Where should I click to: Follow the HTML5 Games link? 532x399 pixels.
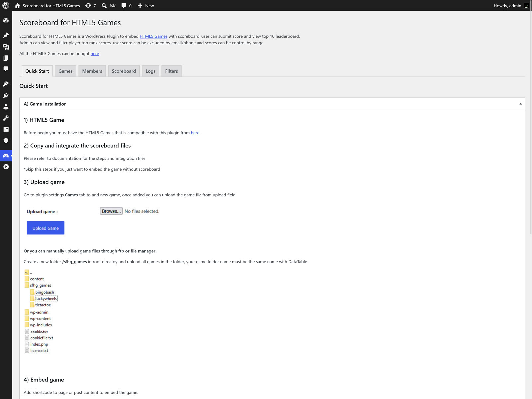[x=153, y=36]
